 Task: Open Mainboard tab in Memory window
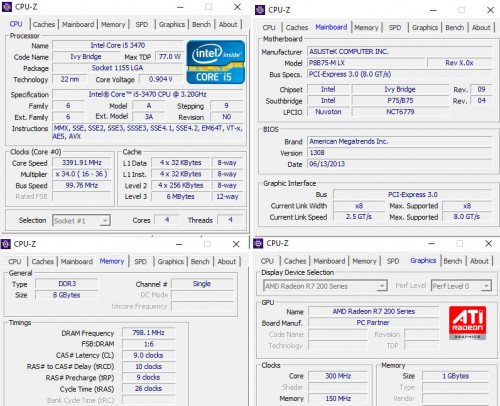pyautogui.click(x=77, y=261)
